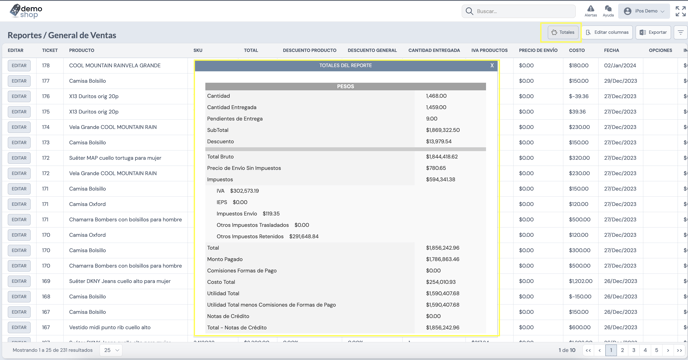Go to next page arrow
Viewport: 688px width, 360px height.
(x=668, y=350)
